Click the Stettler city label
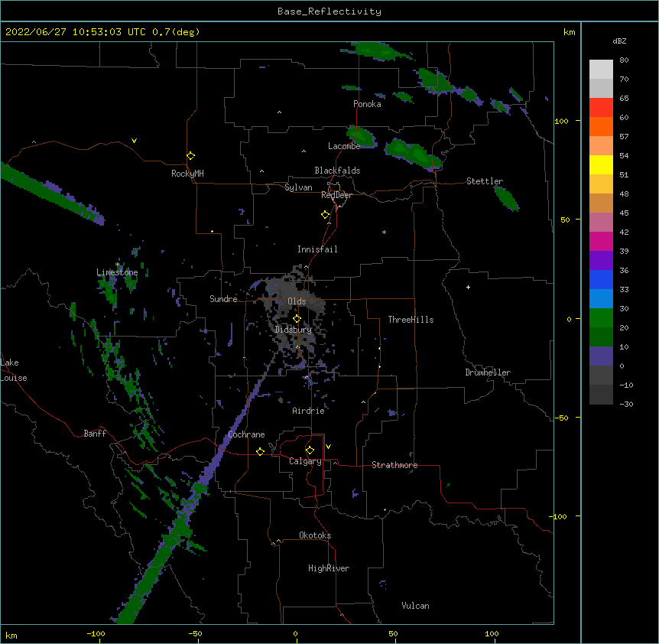659x644 pixels. 485,181
